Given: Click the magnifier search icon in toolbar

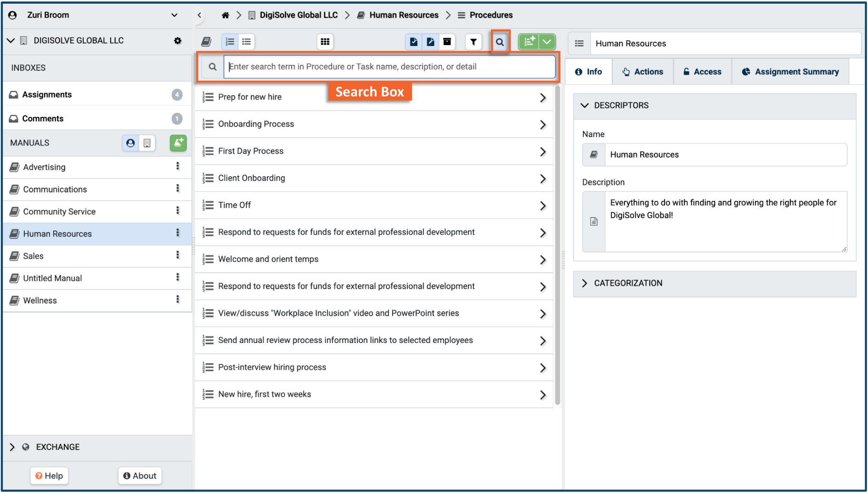Looking at the screenshot, I should (500, 42).
